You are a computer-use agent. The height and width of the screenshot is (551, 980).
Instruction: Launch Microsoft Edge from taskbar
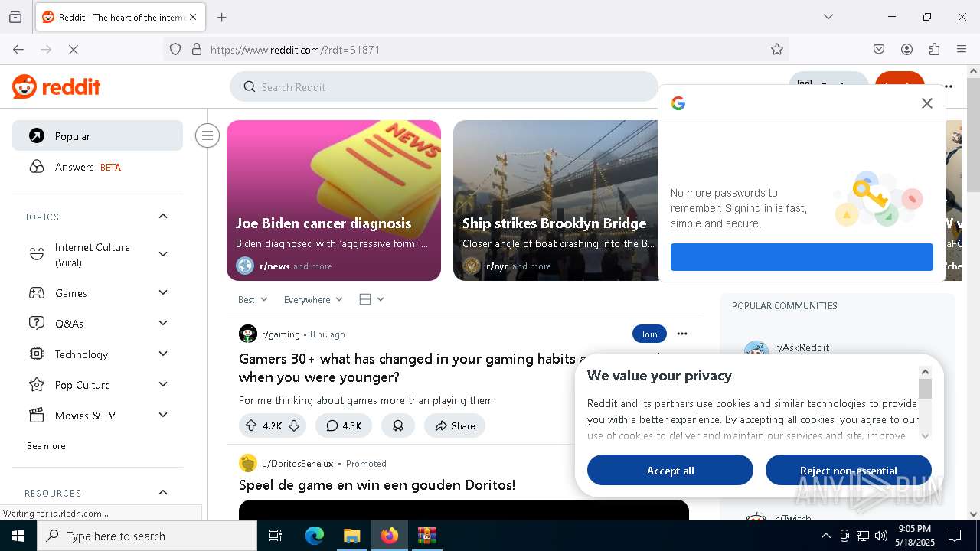coord(315,536)
